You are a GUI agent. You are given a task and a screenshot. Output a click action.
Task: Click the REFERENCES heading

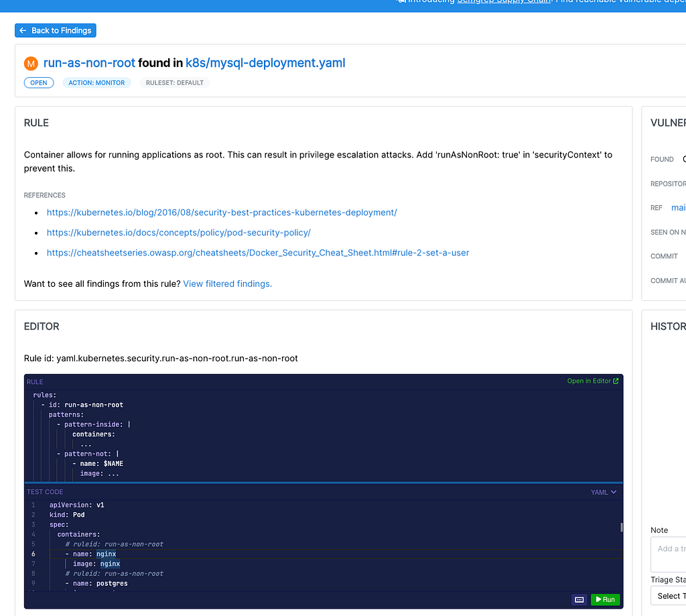tap(45, 195)
